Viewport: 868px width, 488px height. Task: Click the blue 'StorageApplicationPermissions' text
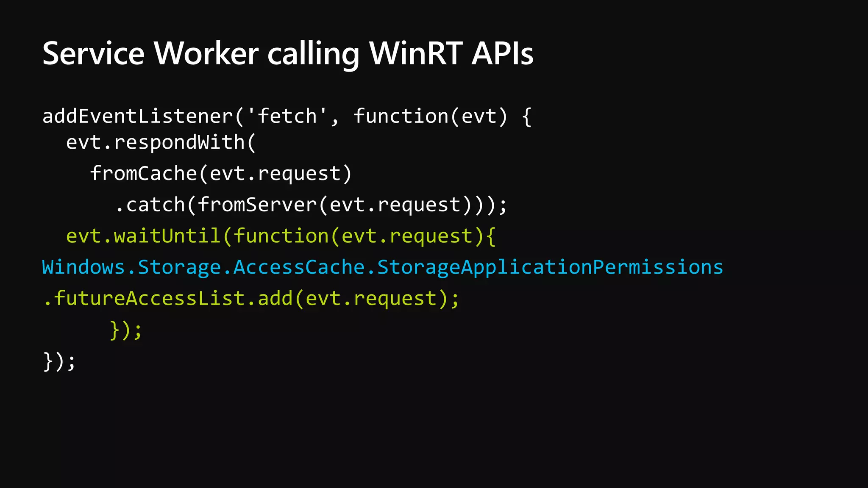coord(550,268)
